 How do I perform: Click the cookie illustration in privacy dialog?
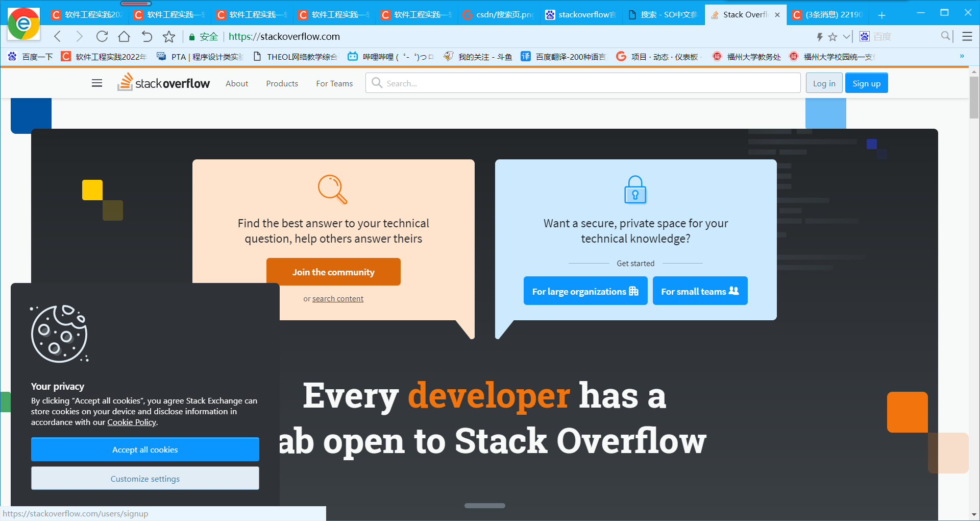(x=59, y=334)
